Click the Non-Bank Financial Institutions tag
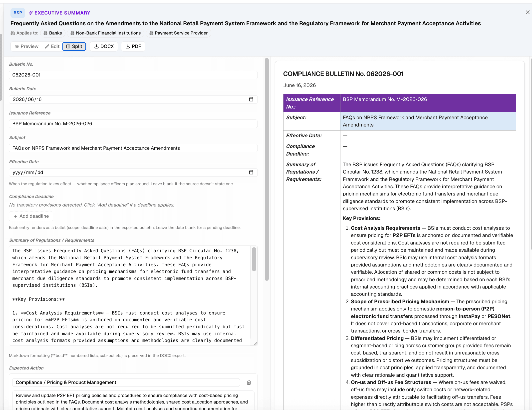 [106, 33]
